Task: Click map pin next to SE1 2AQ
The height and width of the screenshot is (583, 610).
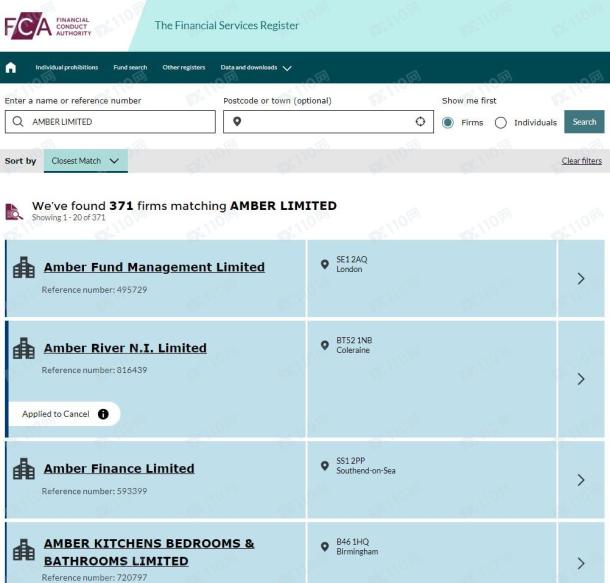Action: click(324, 264)
